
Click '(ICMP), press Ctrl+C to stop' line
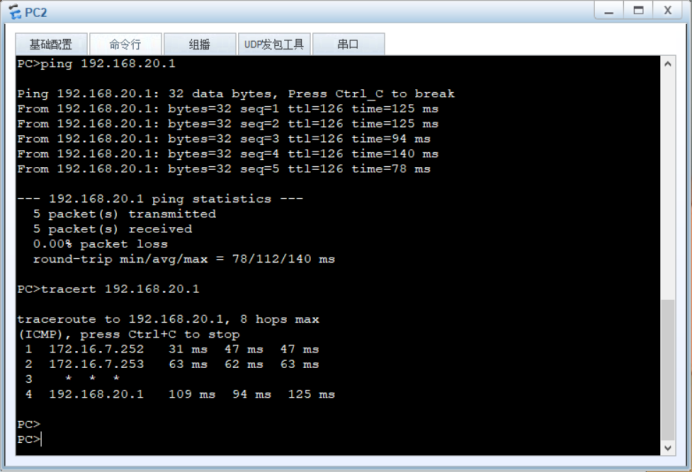pyautogui.click(x=128, y=334)
